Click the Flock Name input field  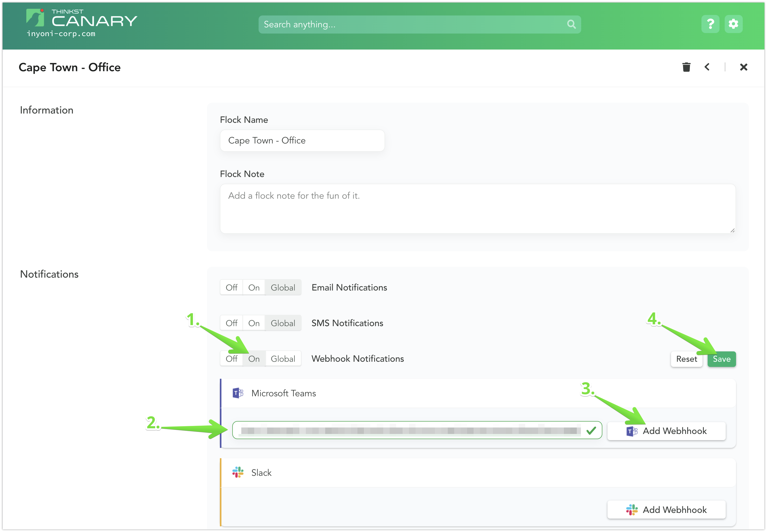[303, 140]
